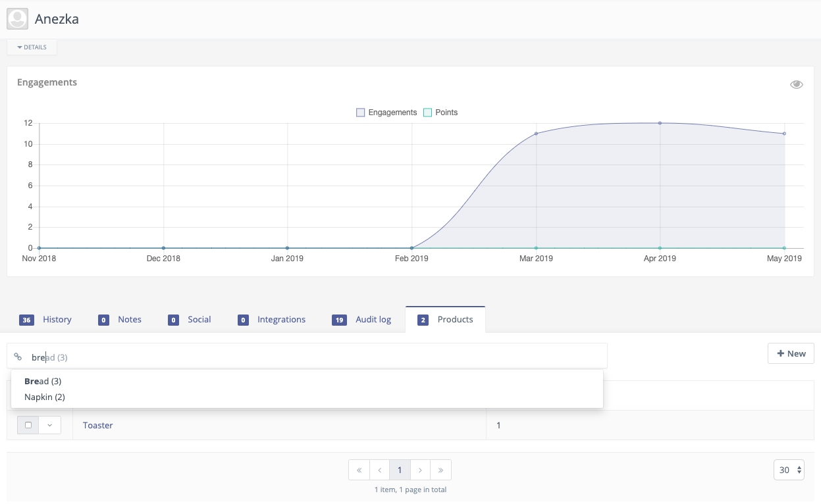The width and height of the screenshot is (821, 504).
Task: Click the product search input field
Action: [316, 357]
